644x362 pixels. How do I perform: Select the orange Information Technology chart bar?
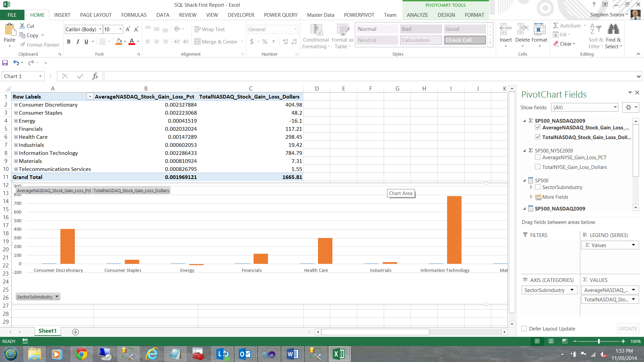pos(454,230)
